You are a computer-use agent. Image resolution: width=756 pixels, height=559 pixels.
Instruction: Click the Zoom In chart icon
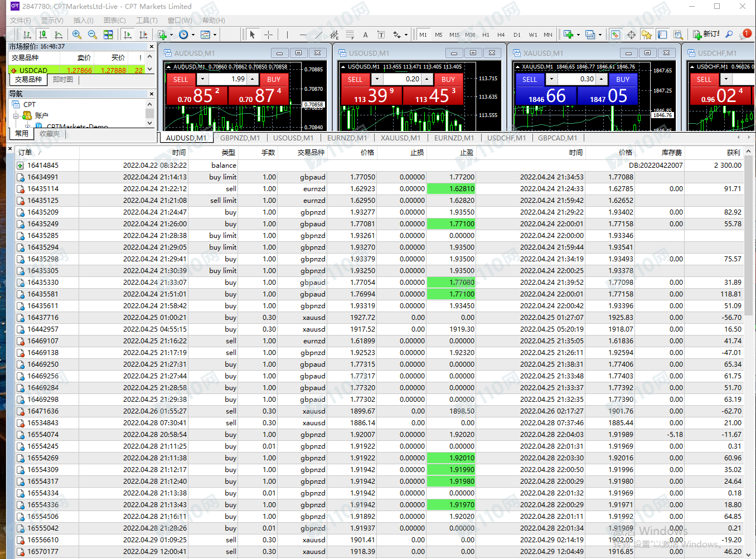pos(77,35)
